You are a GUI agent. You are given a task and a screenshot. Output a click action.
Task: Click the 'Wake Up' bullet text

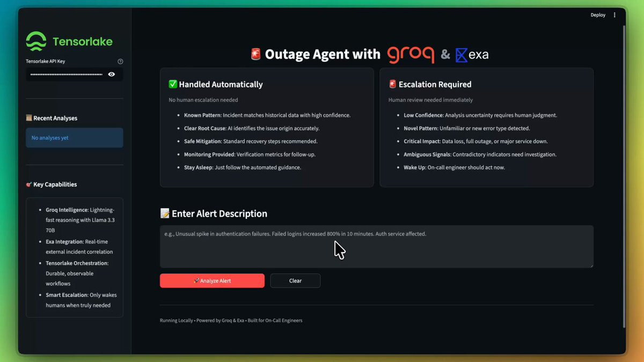[454, 167]
